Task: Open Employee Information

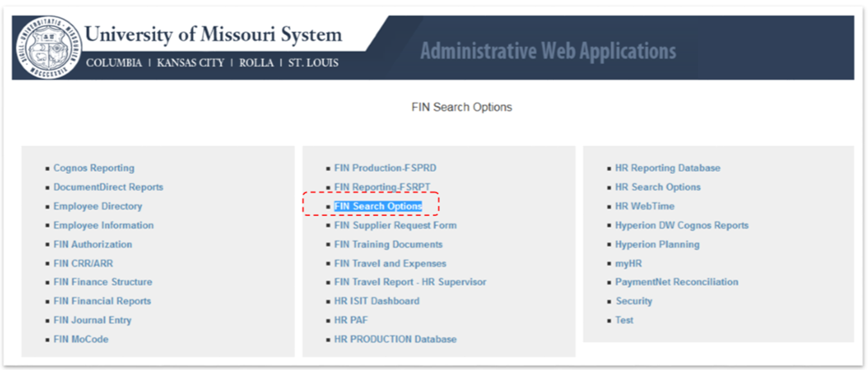Action: point(103,225)
